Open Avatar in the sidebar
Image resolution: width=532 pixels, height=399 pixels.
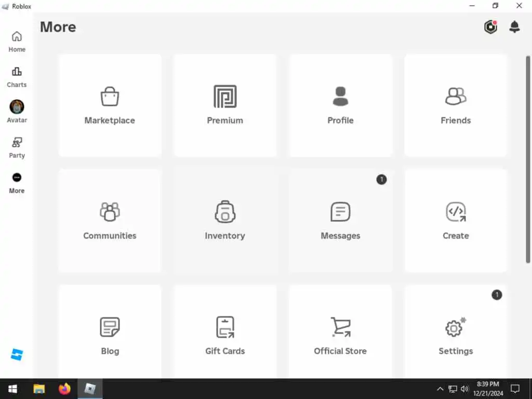click(x=17, y=112)
